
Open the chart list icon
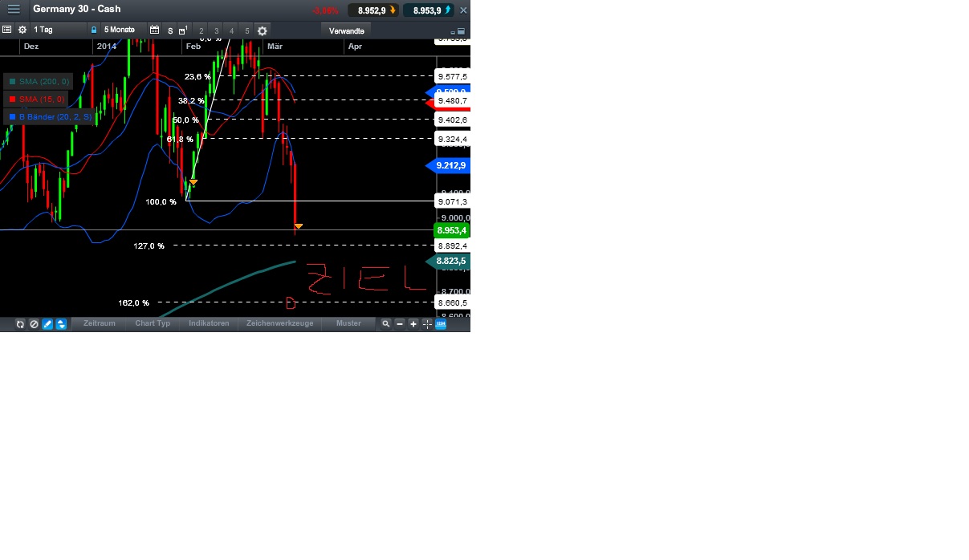[x=6, y=30]
